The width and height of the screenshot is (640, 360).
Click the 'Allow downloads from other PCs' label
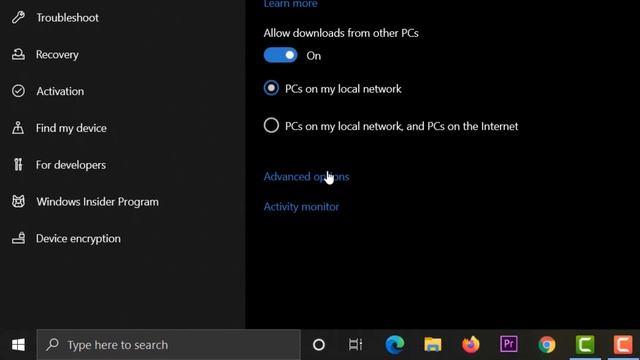341,33
